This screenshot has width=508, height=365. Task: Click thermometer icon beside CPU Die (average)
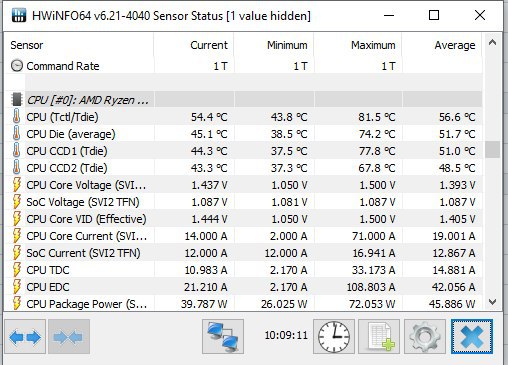[x=16, y=134]
